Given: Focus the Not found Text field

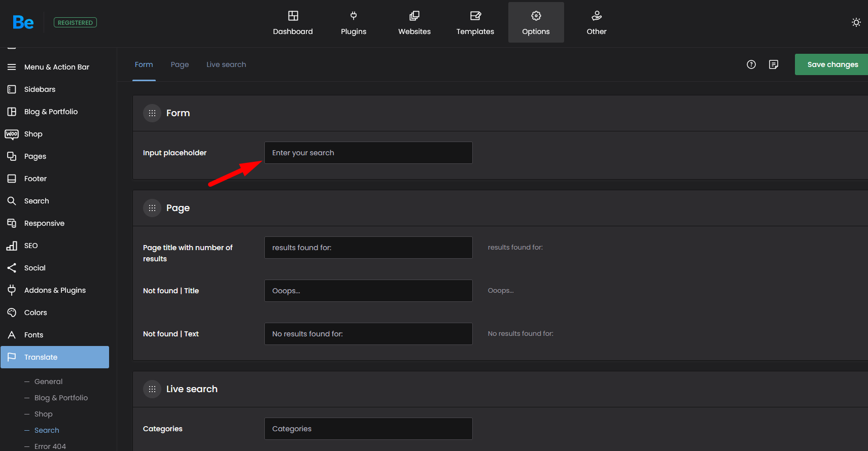Looking at the screenshot, I should (x=368, y=334).
